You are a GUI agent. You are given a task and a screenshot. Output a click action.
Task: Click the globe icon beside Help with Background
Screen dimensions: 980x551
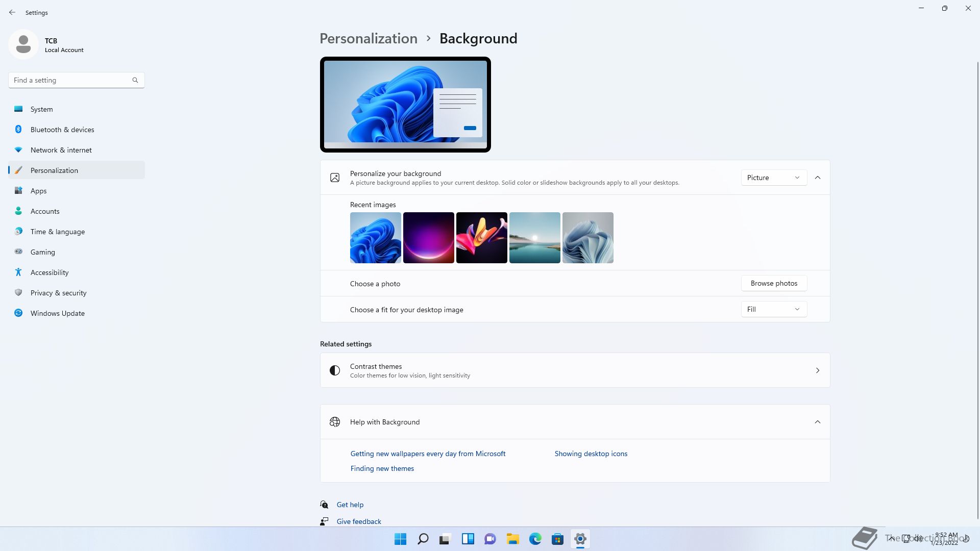click(335, 422)
